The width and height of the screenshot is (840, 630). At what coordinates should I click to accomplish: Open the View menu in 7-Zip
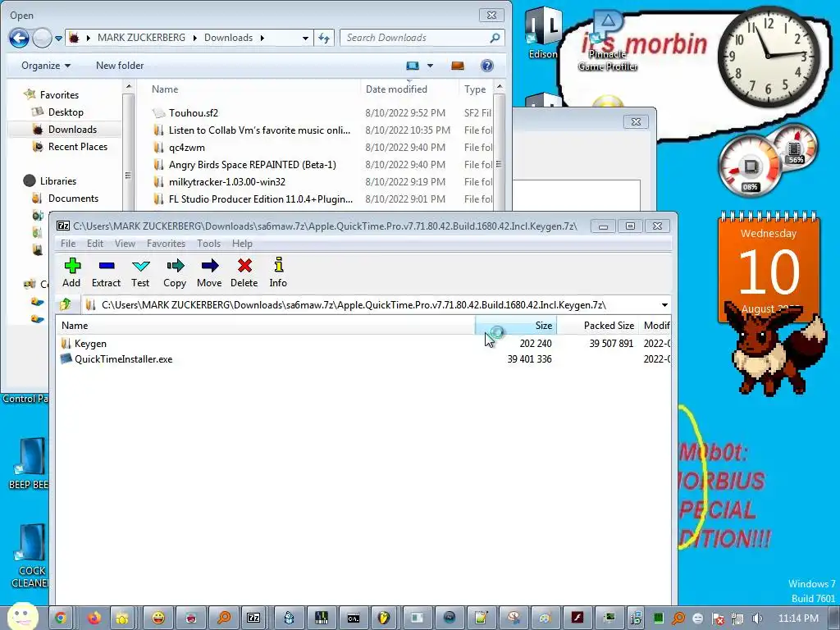[x=125, y=243]
